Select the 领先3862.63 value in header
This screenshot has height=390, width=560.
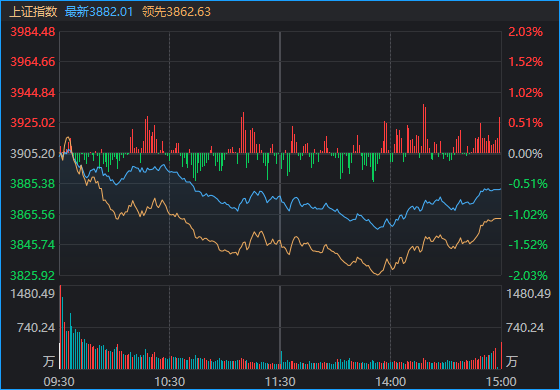176,12
